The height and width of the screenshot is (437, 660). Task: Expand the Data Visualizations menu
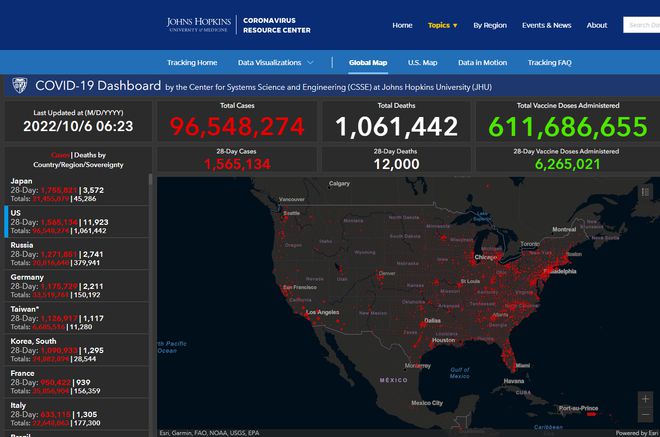[275, 62]
